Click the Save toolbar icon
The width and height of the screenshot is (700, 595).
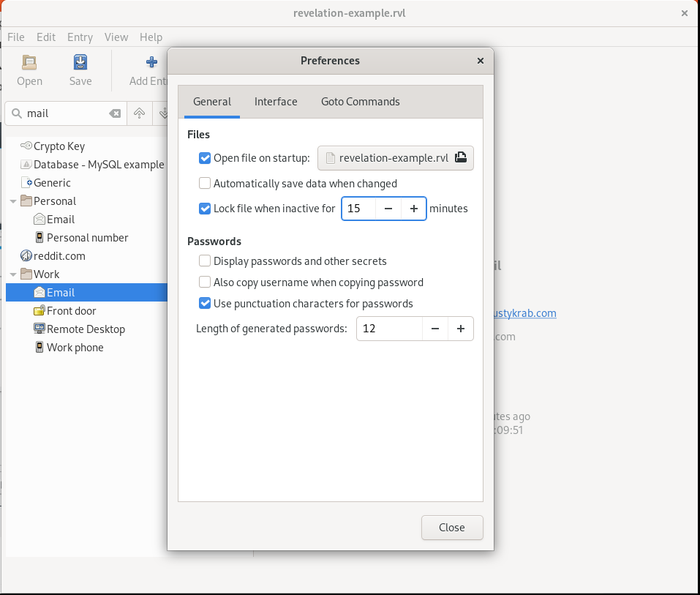point(80,62)
